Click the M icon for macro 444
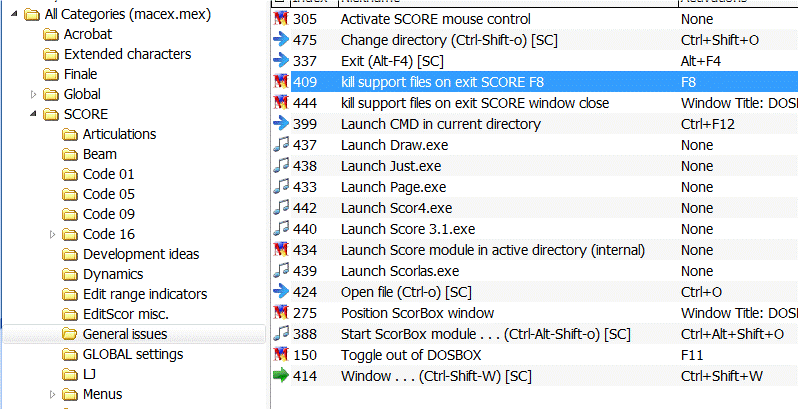The height and width of the screenshot is (409, 798). tap(281, 103)
